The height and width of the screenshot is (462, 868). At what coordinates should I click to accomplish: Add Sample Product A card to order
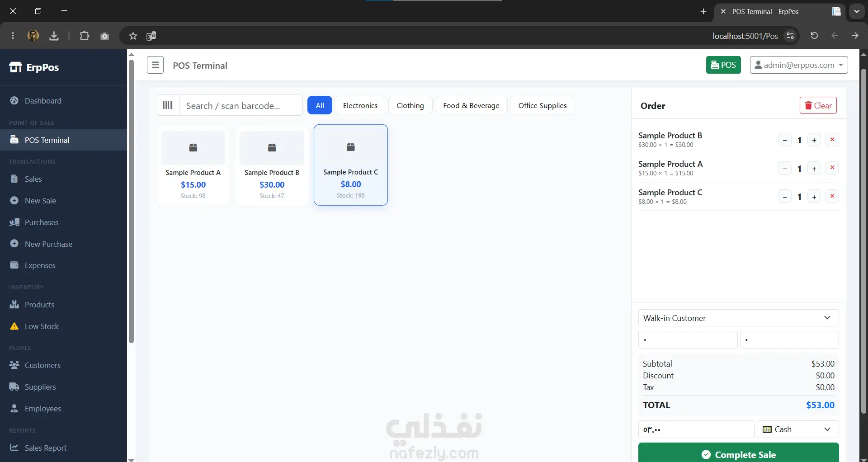pyautogui.click(x=193, y=165)
